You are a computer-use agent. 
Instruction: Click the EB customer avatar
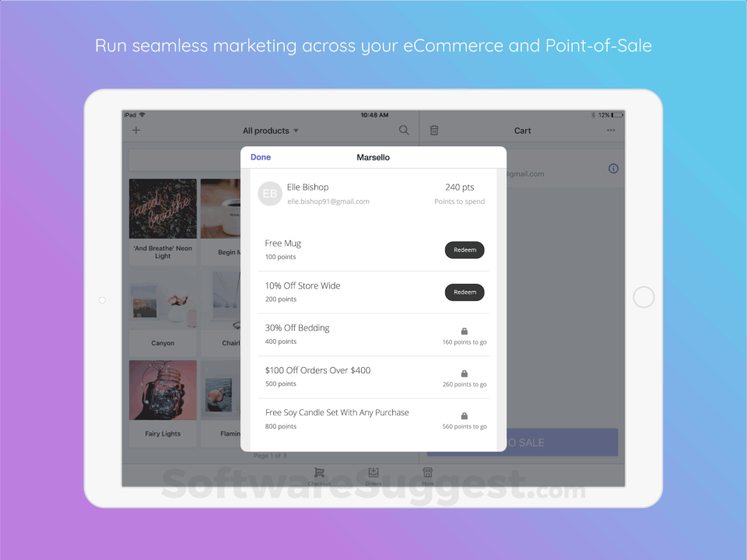click(x=270, y=194)
